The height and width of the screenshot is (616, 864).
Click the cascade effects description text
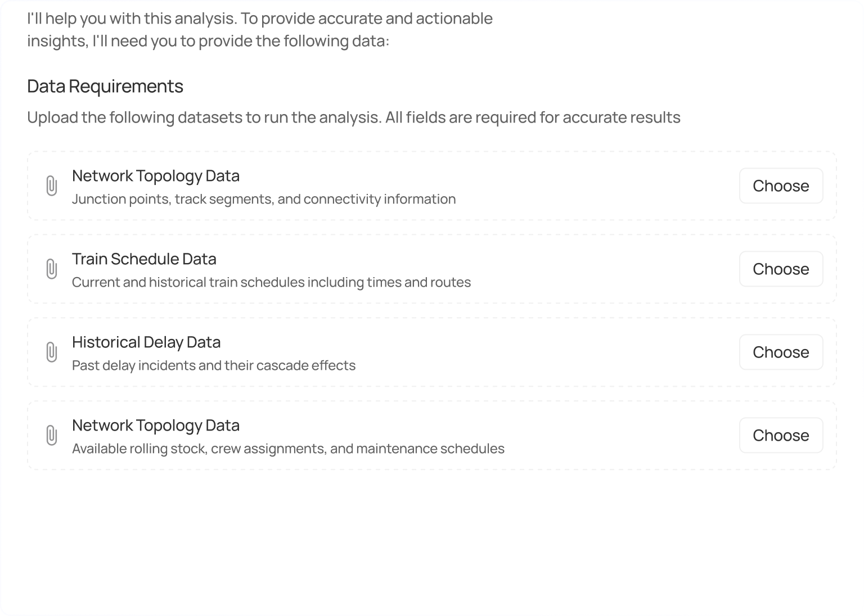214,365
